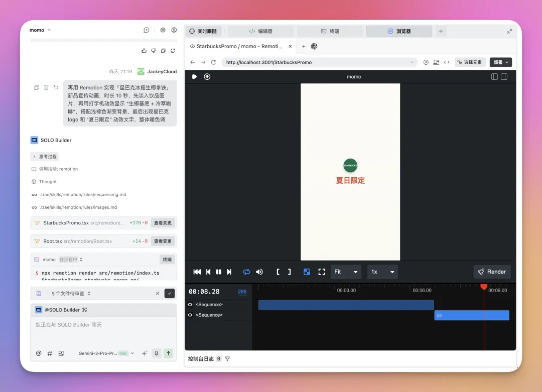Revert to the JackeyCloud message with undo arrow
The width and height of the screenshot is (542, 392).
pos(56,87)
